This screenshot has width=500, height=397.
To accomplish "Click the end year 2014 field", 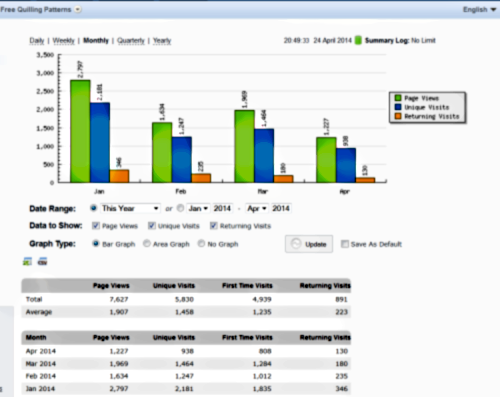I will 281,208.
